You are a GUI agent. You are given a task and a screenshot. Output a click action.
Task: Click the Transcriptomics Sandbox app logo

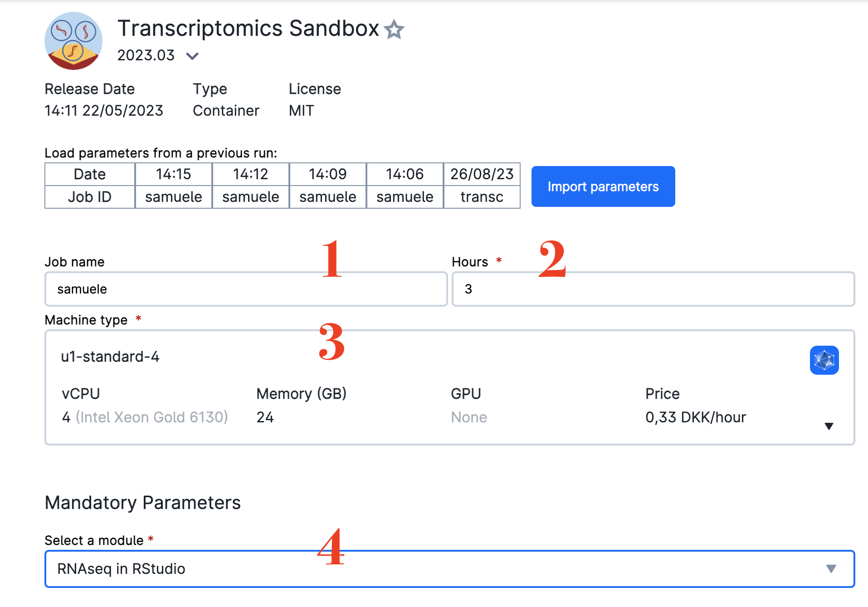pos(73,41)
